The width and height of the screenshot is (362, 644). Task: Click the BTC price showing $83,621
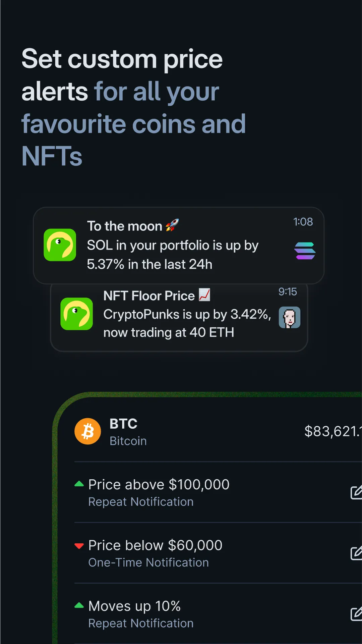[x=332, y=431]
